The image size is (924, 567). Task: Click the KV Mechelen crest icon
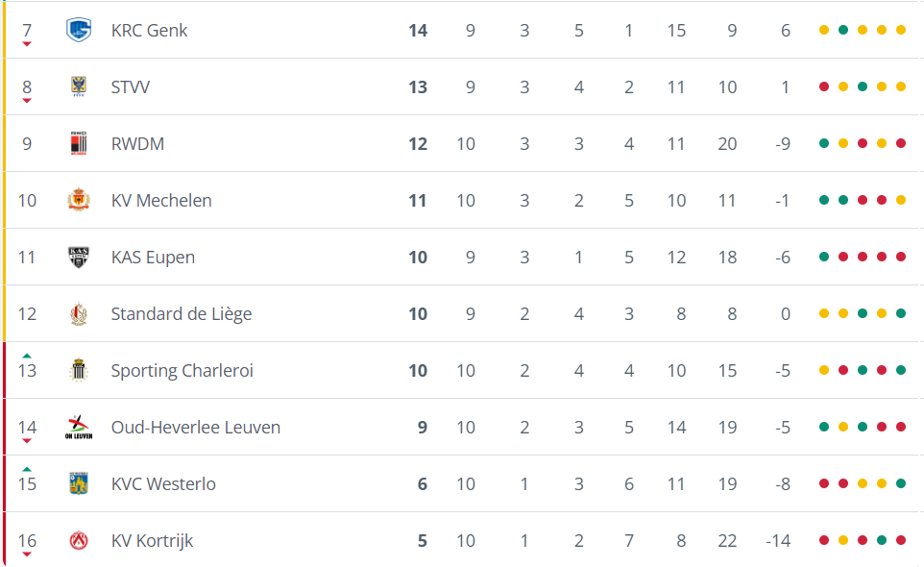(x=79, y=200)
